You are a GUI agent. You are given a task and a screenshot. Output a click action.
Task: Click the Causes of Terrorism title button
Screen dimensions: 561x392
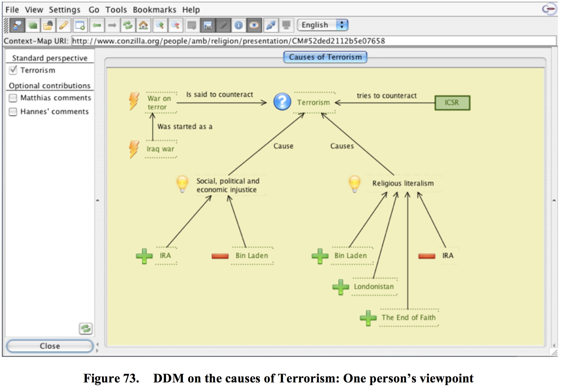click(x=325, y=57)
